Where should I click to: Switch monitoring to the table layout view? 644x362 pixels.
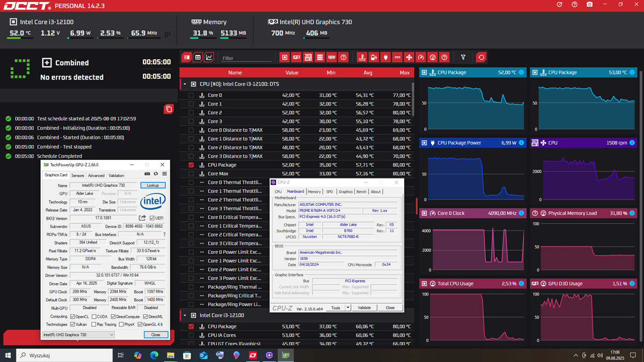(198, 57)
